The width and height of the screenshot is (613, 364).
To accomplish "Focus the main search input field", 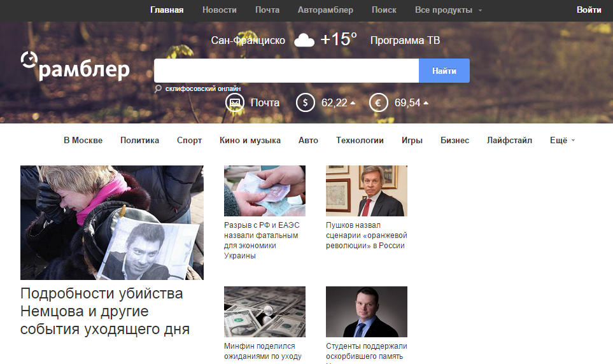I will (x=286, y=71).
